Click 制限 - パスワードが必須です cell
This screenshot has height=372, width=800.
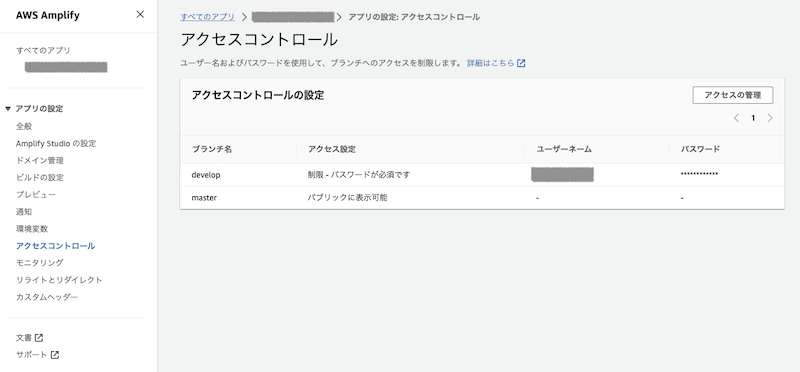[359, 175]
